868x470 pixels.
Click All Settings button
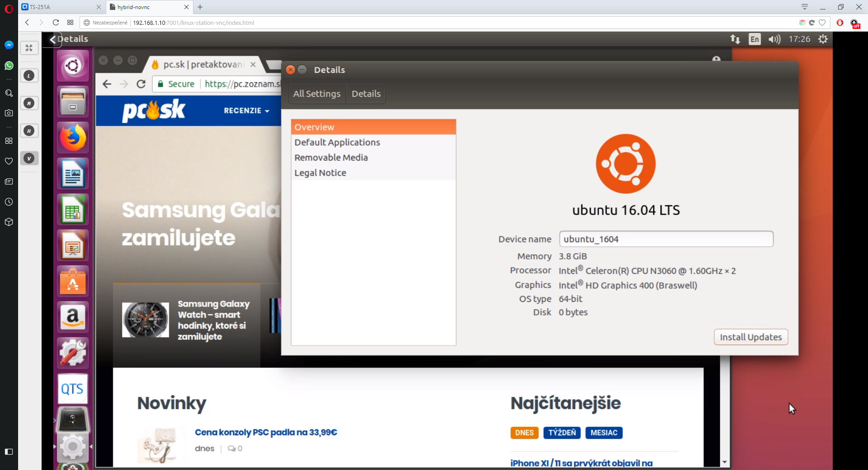[317, 94]
